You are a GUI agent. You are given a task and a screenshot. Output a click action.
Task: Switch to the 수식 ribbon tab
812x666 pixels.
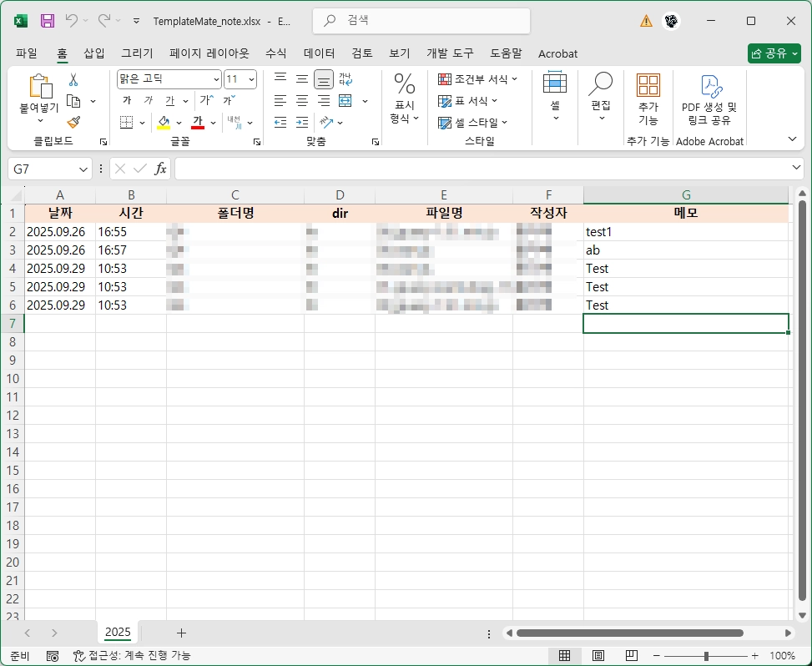pyautogui.click(x=275, y=53)
